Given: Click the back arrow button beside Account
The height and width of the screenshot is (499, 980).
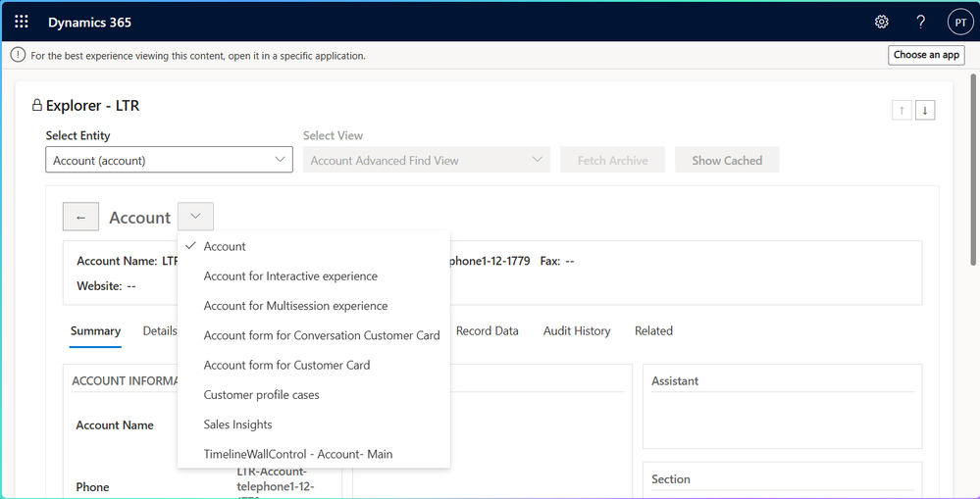Looking at the screenshot, I should [x=80, y=217].
